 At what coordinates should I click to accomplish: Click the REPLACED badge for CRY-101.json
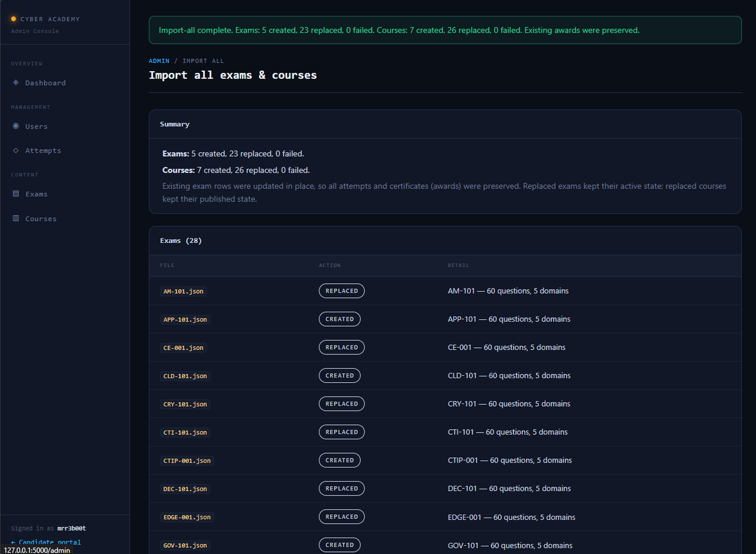(x=341, y=404)
